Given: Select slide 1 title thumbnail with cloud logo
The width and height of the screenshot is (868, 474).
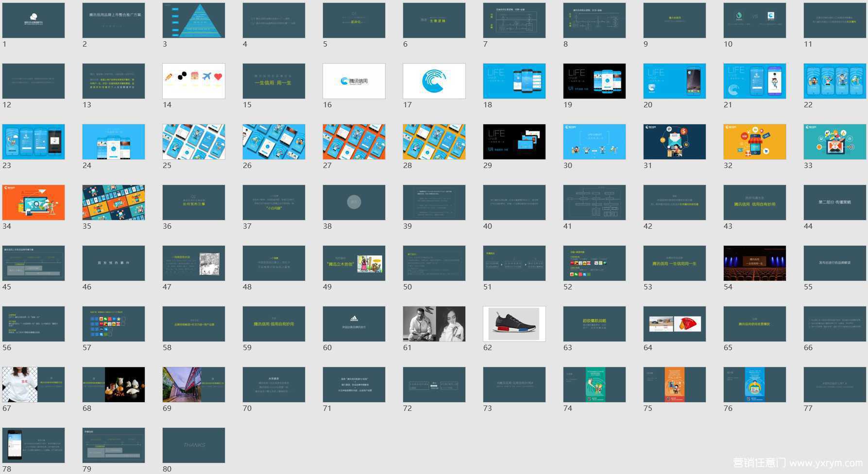Looking at the screenshot, I should 34,20.
